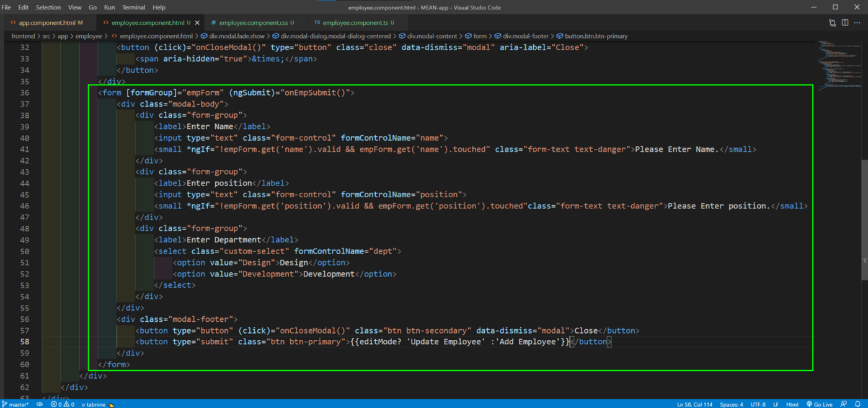Open the Help menu
868x408 pixels.
[x=159, y=7]
